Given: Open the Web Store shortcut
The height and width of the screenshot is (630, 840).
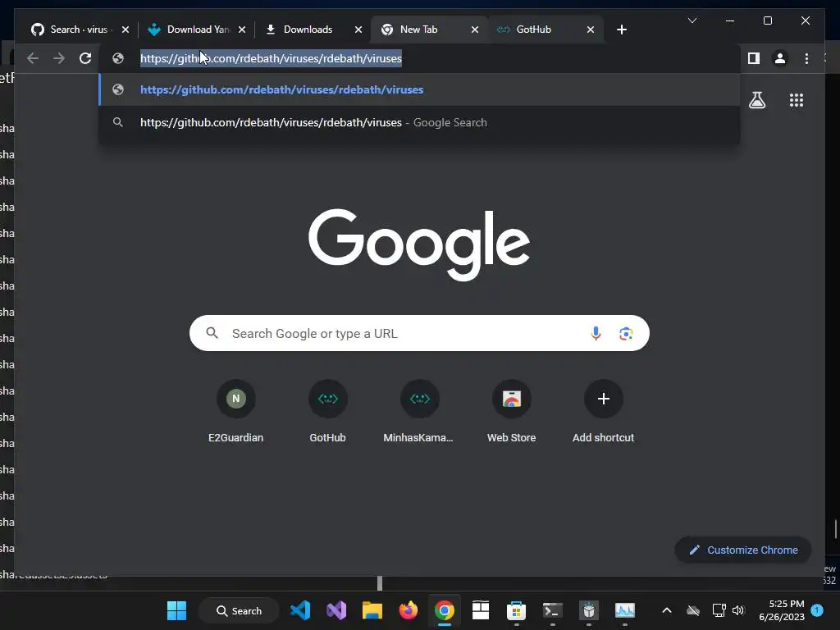Looking at the screenshot, I should click(x=512, y=412).
